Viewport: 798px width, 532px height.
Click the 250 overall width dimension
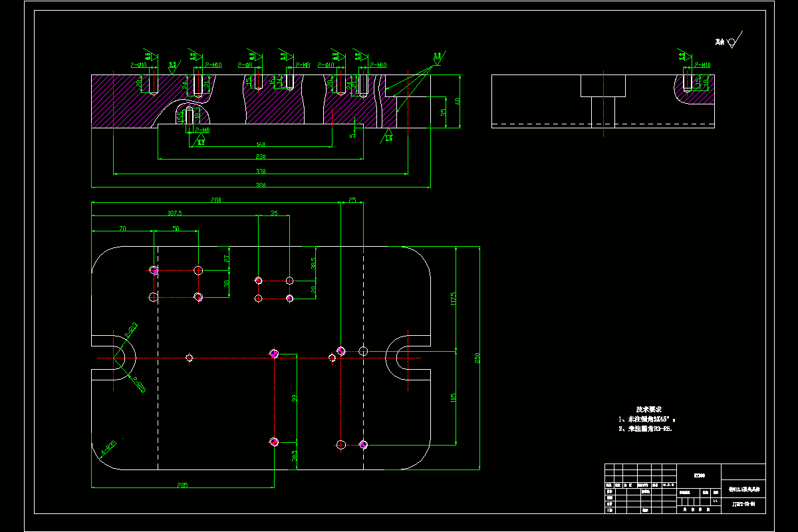pyautogui.click(x=477, y=358)
